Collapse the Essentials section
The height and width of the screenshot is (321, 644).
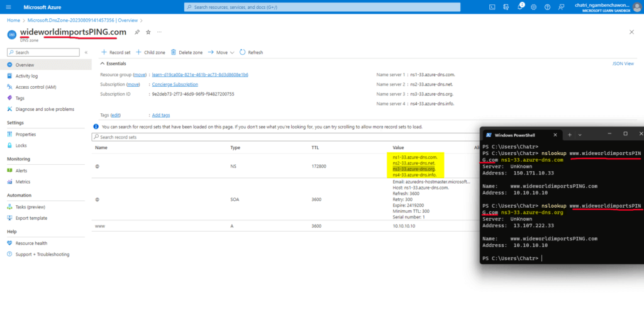point(113,64)
